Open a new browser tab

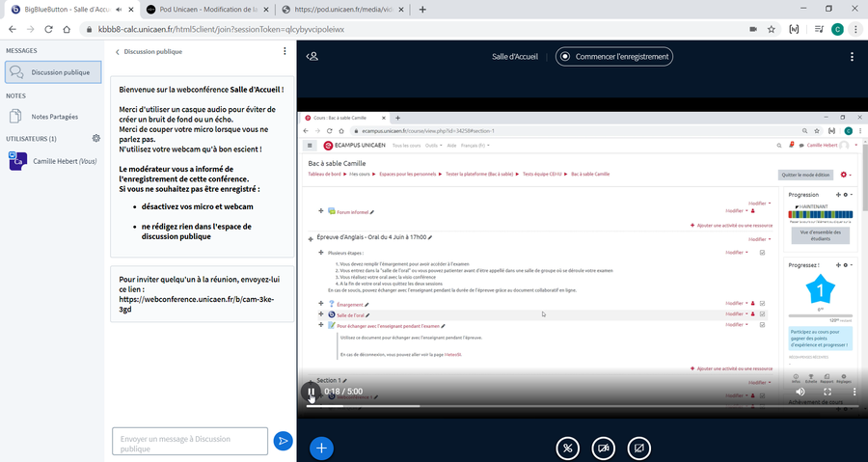tap(422, 10)
